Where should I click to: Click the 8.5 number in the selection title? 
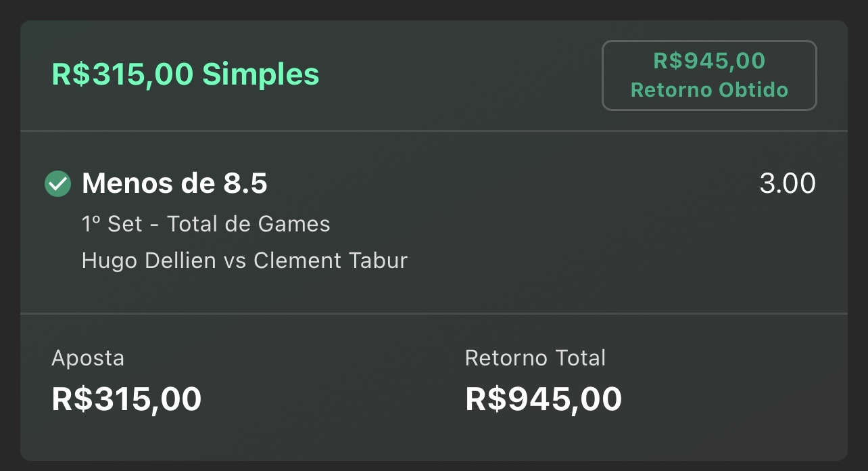click(244, 183)
